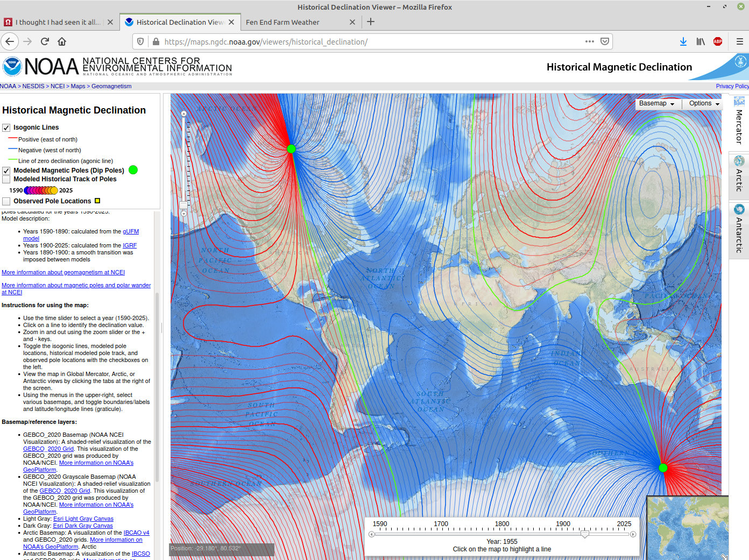Open the Basemap dropdown menu

656,103
